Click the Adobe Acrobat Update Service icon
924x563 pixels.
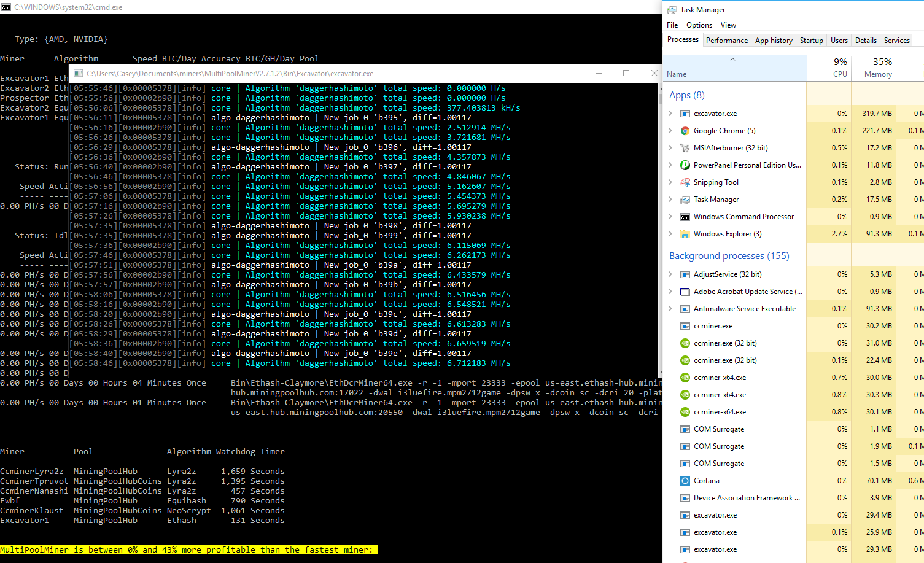(685, 291)
